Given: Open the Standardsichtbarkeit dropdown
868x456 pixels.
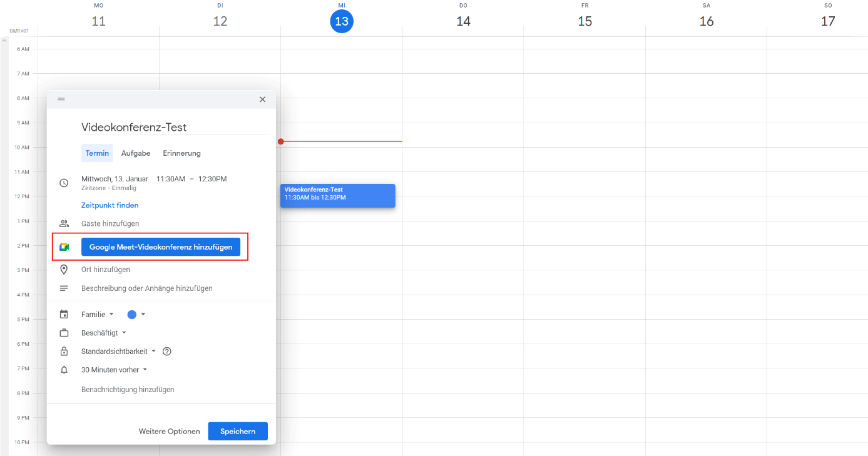Looking at the screenshot, I should tap(119, 352).
